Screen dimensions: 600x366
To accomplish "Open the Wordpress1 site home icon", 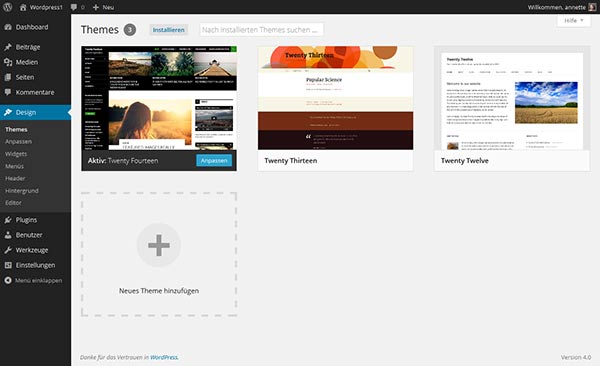I will pyautogui.click(x=23, y=7).
